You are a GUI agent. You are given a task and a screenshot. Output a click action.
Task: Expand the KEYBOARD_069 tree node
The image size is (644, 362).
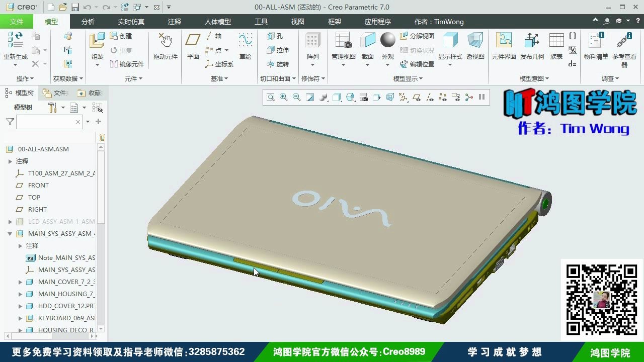pos(20,318)
